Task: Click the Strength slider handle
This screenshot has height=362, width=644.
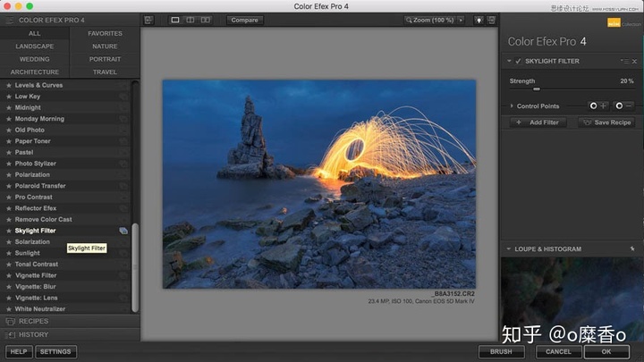Action: click(x=537, y=89)
